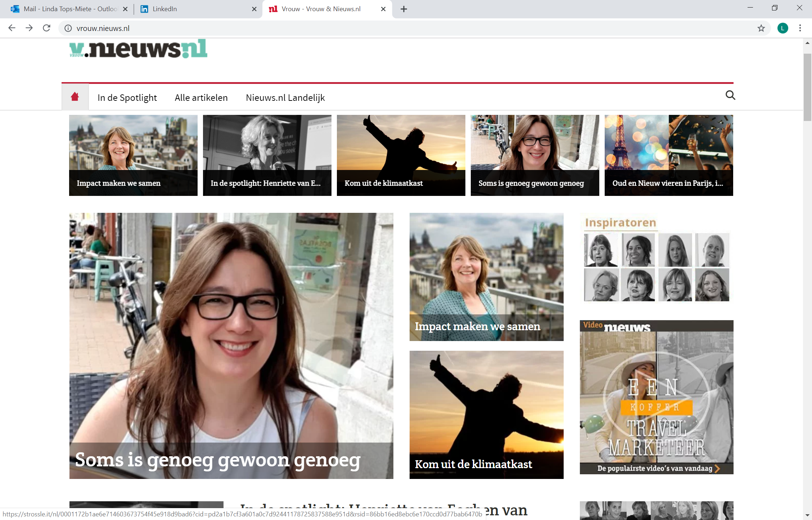812x520 pixels.
Task: Open top-row card In de spotlight: Henriette van E...
Action: 267,155
